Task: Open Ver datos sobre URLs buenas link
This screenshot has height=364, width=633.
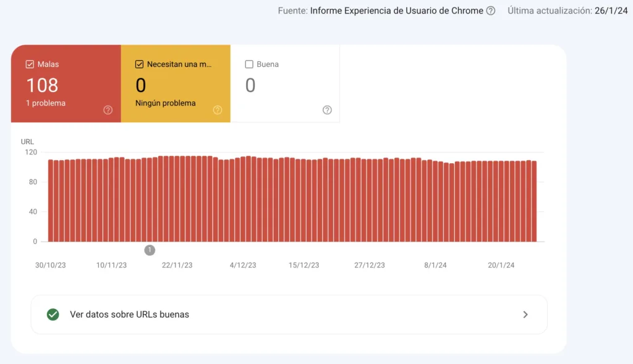Action: 289,315
